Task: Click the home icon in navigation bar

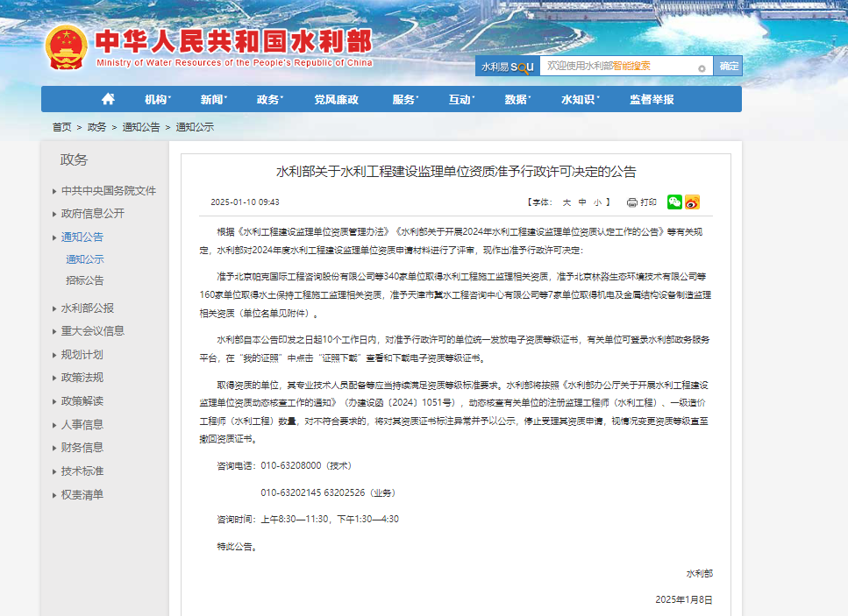Action: point(108,99)
